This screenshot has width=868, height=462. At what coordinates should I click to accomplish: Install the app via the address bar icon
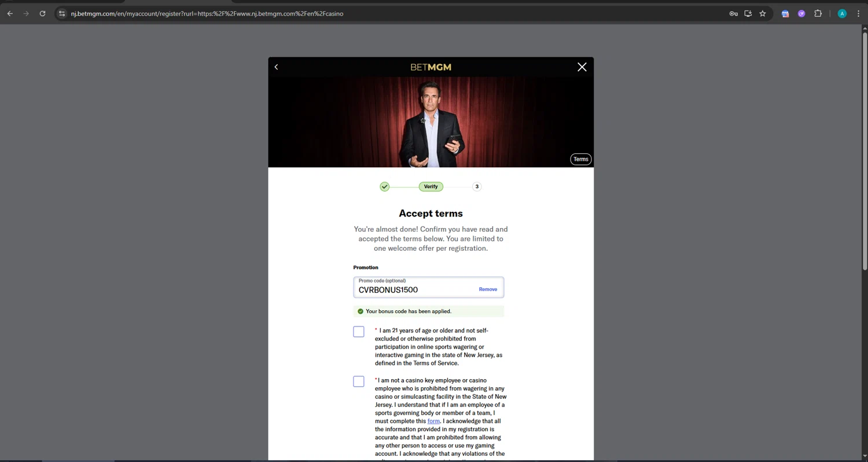tap(748, 13)
